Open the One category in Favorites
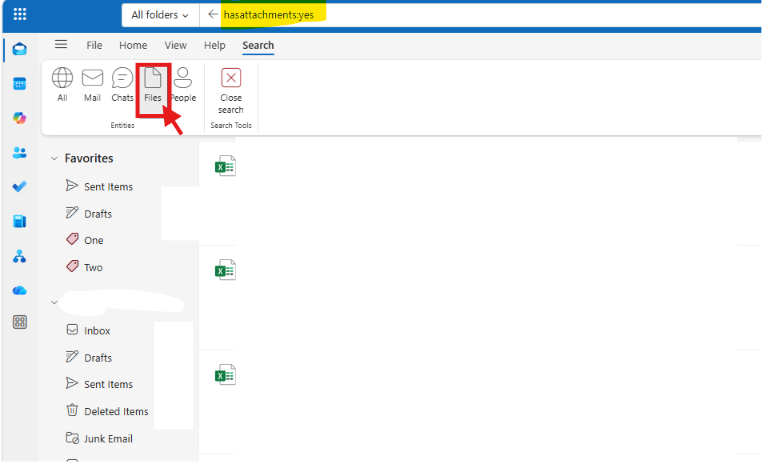Image resolution: width=762 pixels, height=462 pixels. pyautogui.click(x=85, y=240)
